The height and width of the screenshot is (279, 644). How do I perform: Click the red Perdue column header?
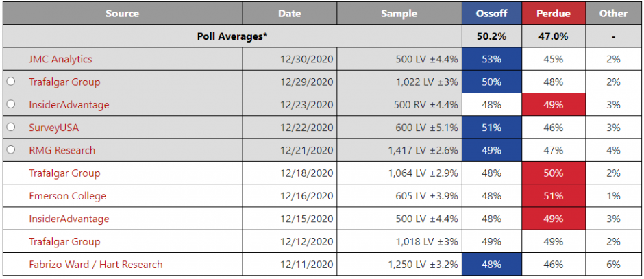click(x=553, y=13)
